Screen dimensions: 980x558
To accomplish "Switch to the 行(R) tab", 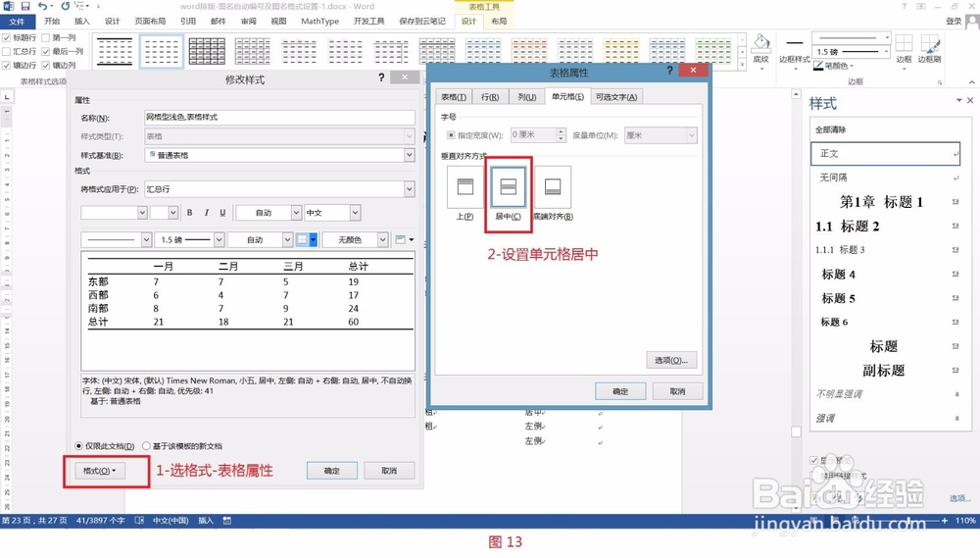I will click(x=490, y=97).
